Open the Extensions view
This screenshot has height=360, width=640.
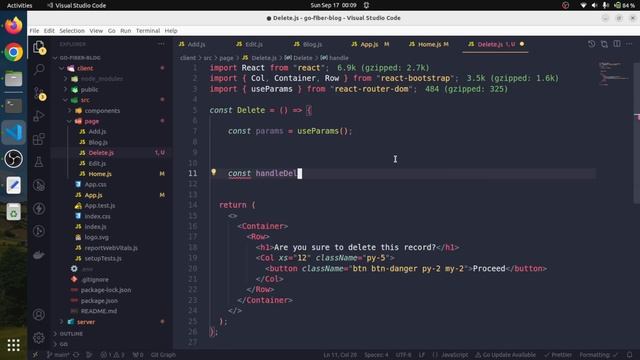pos(39,139)
